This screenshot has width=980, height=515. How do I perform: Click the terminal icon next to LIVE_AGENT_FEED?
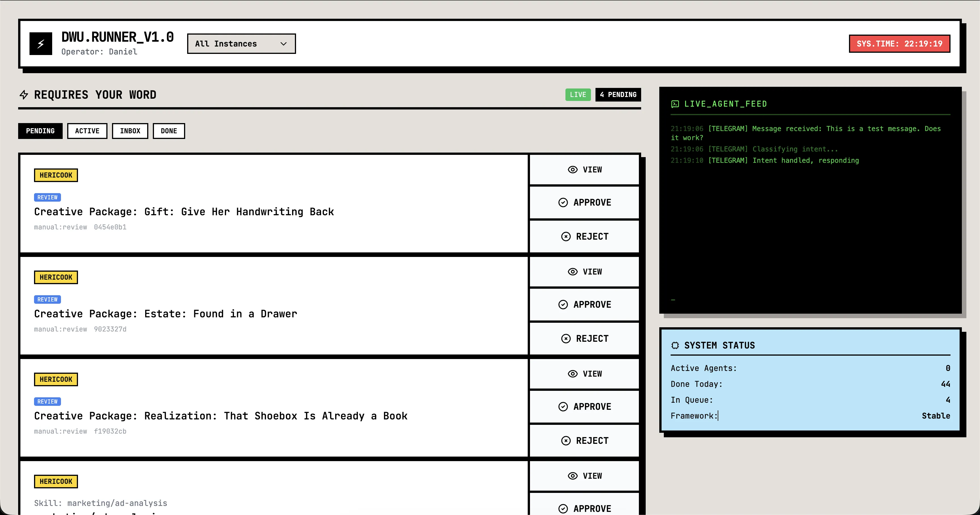(675, 104)
